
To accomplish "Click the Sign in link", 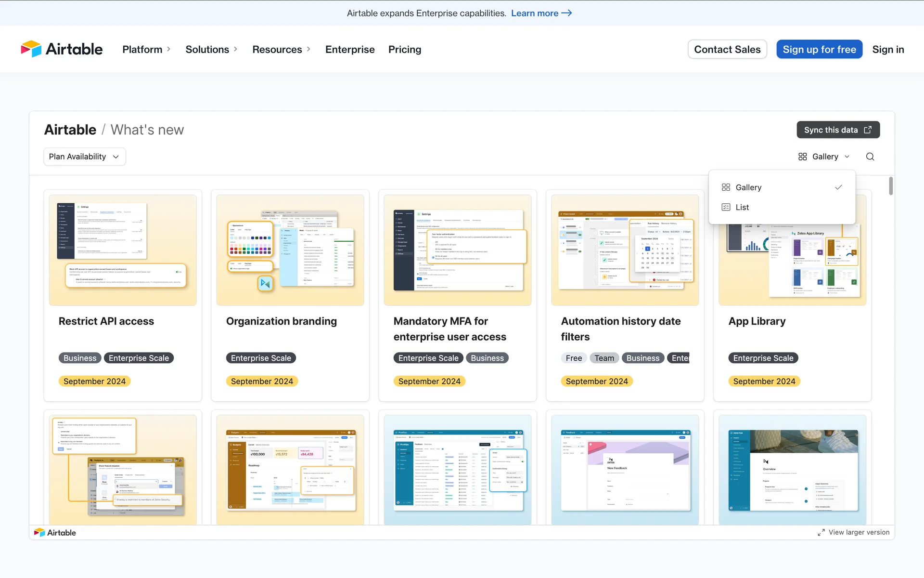I will (x=888, y=49).
